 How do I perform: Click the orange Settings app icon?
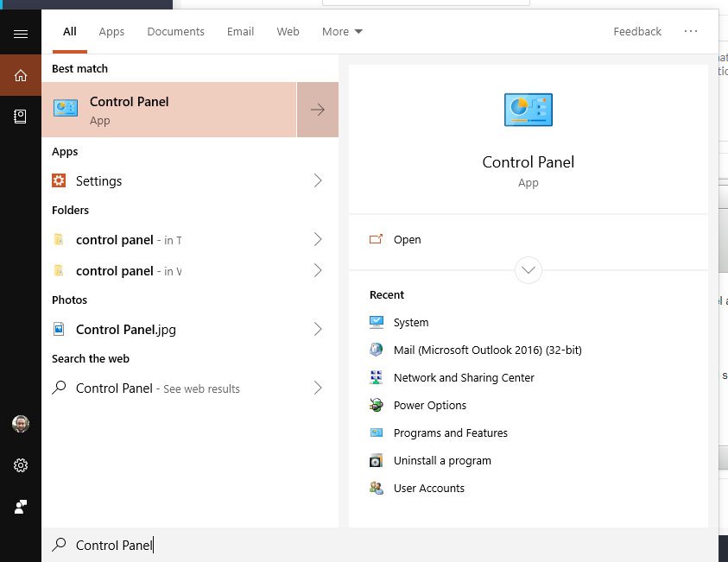point(59,180)
